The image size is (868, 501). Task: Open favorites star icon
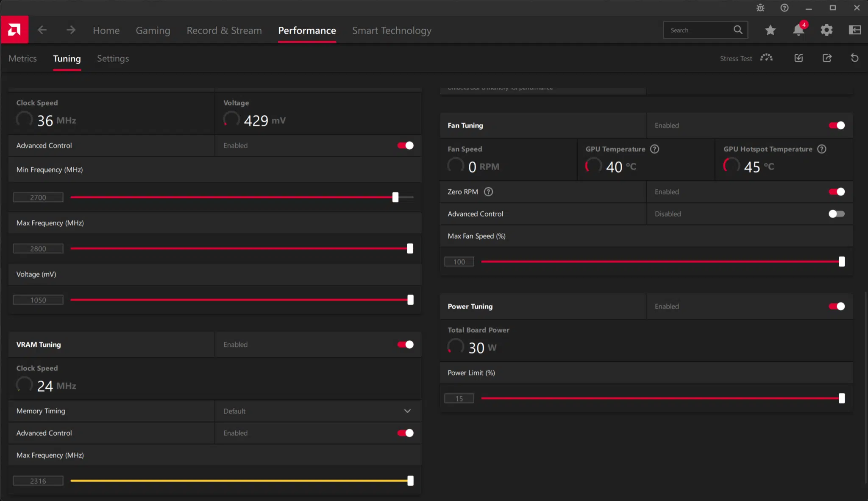[771, 30]
